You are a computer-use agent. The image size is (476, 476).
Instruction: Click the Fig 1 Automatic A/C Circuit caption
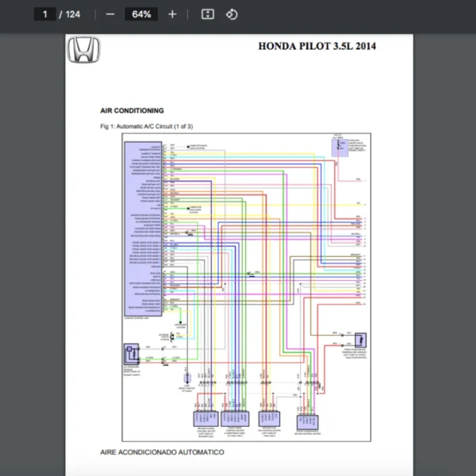click(146, 126)
